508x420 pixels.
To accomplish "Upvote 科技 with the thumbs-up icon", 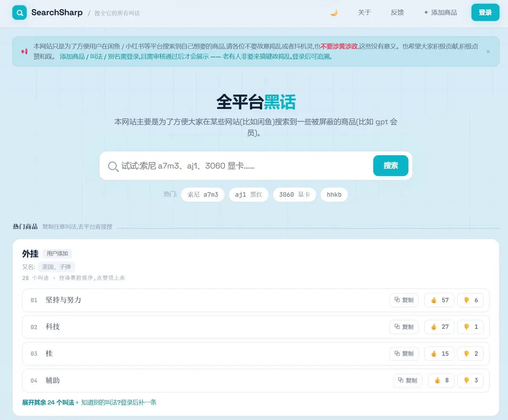I will [439, 327].
